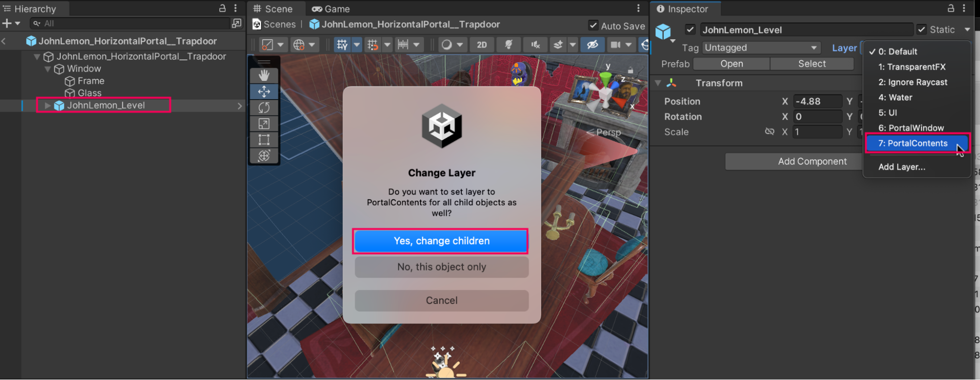Screen dimensions: 980x380
Task: Click the red X axis cone on gizmo
Action: pyautogui.click(x=620, y=102)
